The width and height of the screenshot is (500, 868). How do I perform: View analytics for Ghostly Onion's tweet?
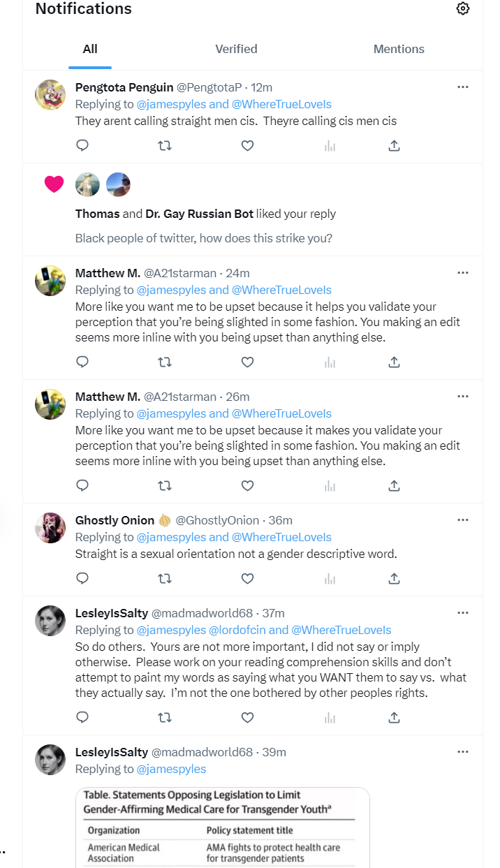(330, 578)
